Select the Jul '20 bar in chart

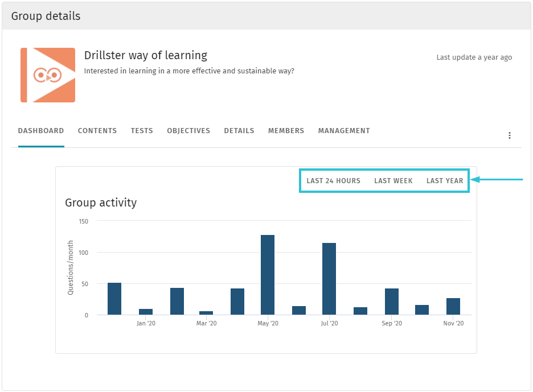point(329,279)
